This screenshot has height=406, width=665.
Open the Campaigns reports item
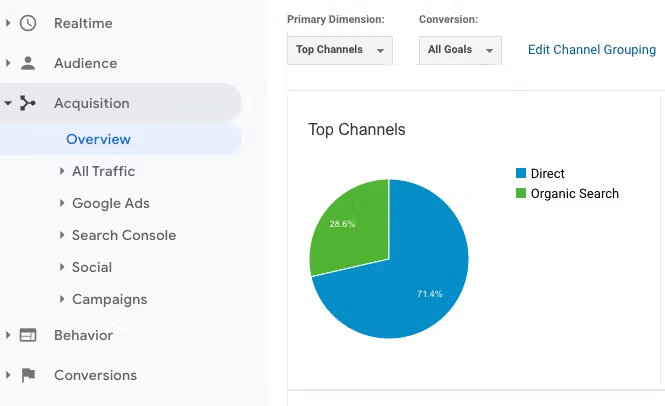pos(109,299)
